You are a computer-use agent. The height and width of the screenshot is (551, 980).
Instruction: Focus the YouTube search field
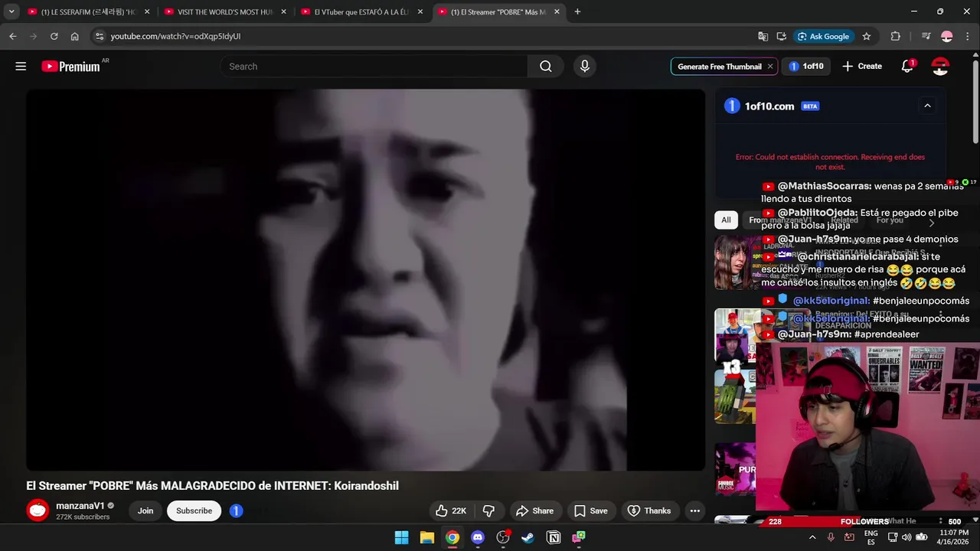(x=374, y=67)
